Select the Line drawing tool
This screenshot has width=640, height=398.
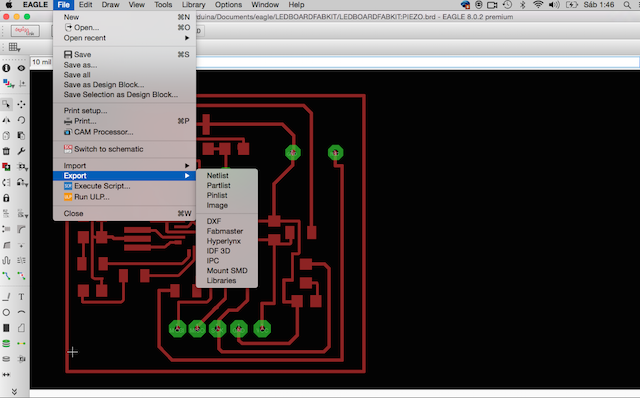pos(6,297)
